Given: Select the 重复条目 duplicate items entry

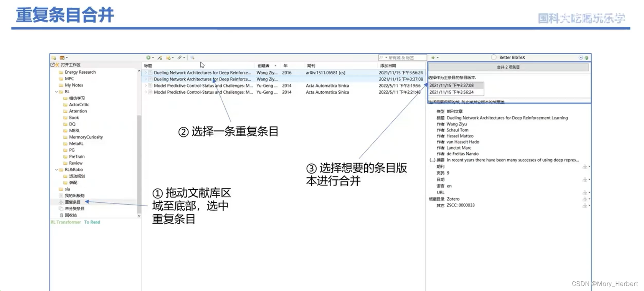Looking at the screenshot, I should [73, 202].
